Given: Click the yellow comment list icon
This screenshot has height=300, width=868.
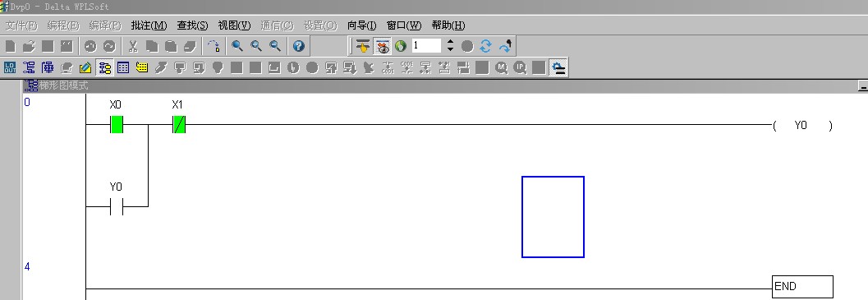Looking at the screenshot, I should 142,67.
